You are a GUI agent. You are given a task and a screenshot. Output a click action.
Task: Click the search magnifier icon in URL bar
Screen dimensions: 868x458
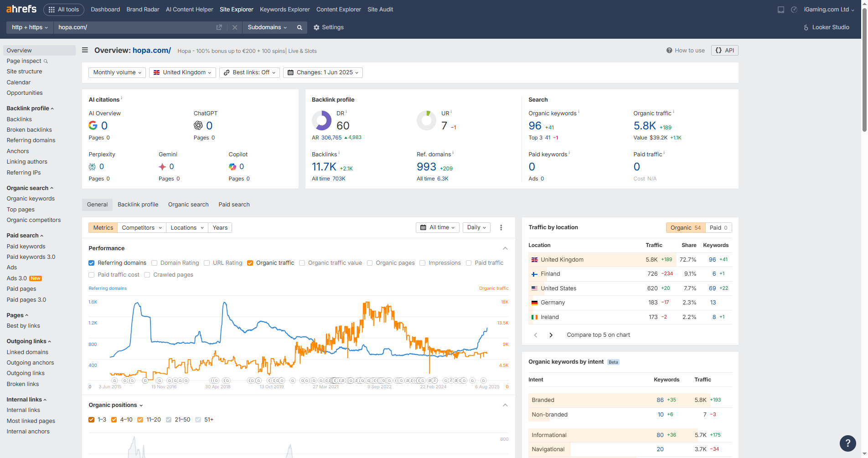point(300,27)
